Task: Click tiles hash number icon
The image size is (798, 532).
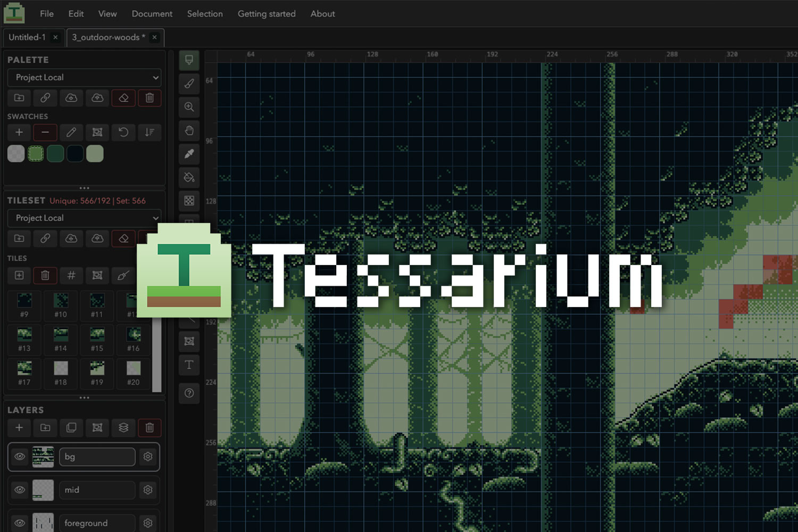Action: pos(71,275)
